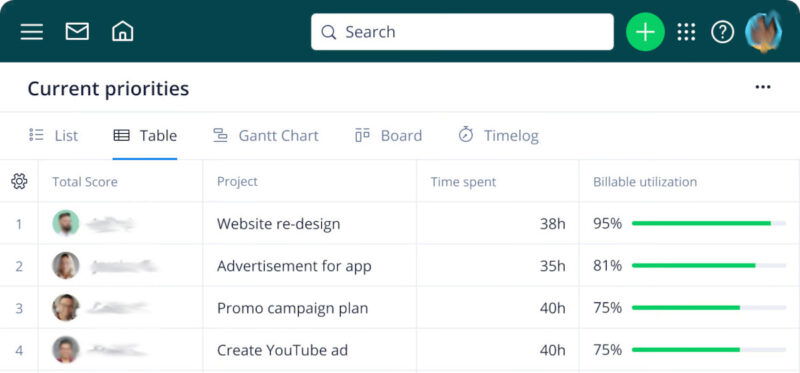800x373 pixels.
Task: Open the Website re-design project
Action: (x=279, y=223)
